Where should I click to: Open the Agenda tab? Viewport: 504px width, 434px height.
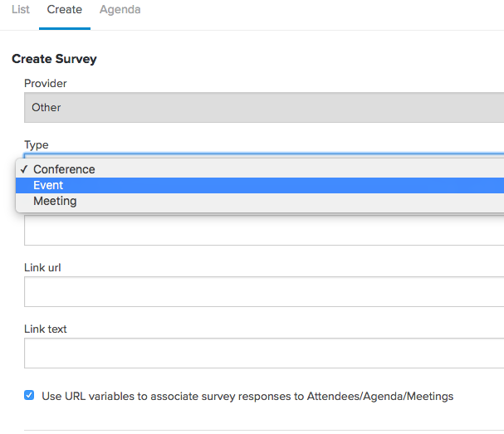tap(120, 10)
